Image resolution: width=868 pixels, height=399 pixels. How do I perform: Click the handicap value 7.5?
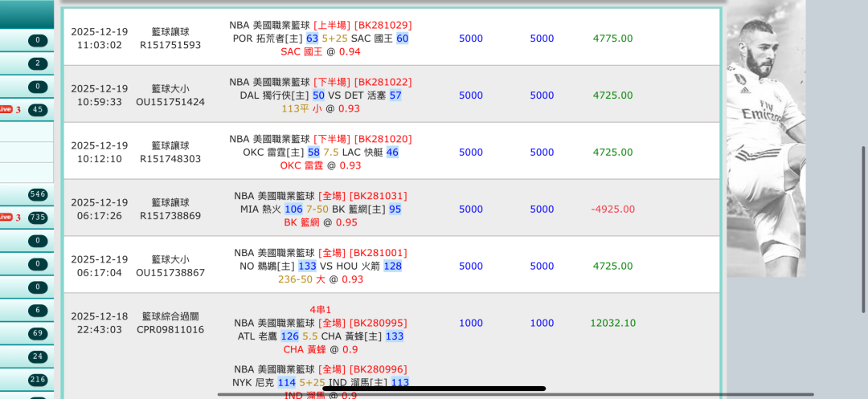click(330, 153)
